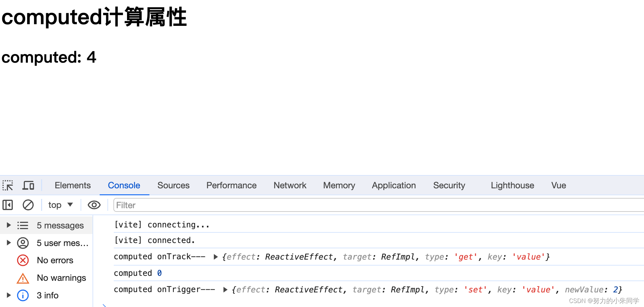The width and height of the screenshot is (644, 307).
Task: Open the Vue devtools tab
Action: (558, 185)
